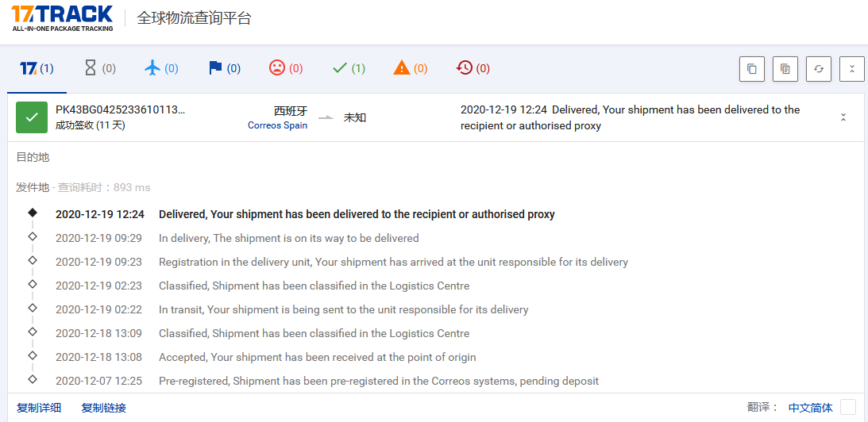The width and height of the screenshot is (868, 422).
Task: Click the 17TRACK logo
Action: pos(62,17)
